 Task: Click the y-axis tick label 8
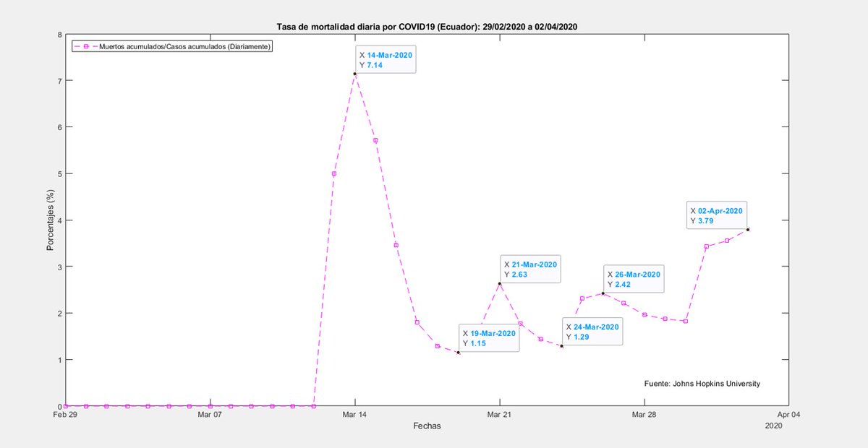[59, 35]
